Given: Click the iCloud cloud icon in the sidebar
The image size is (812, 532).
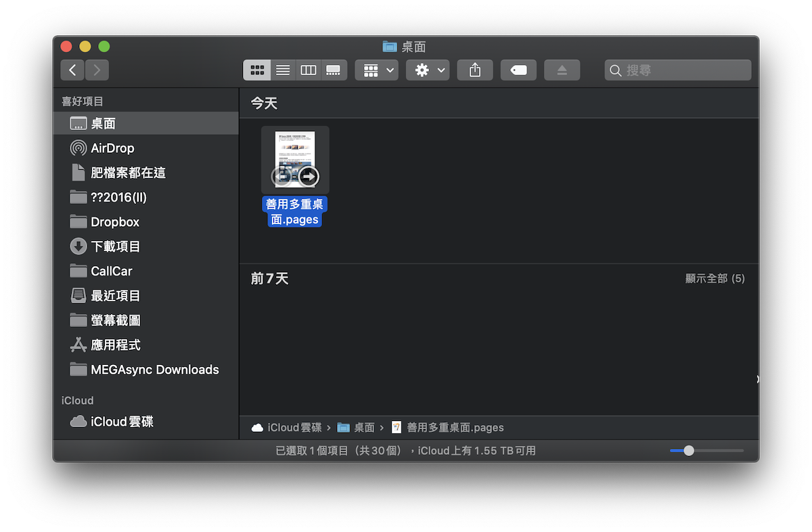Looking at the screenshot, I should pos(78,422).
